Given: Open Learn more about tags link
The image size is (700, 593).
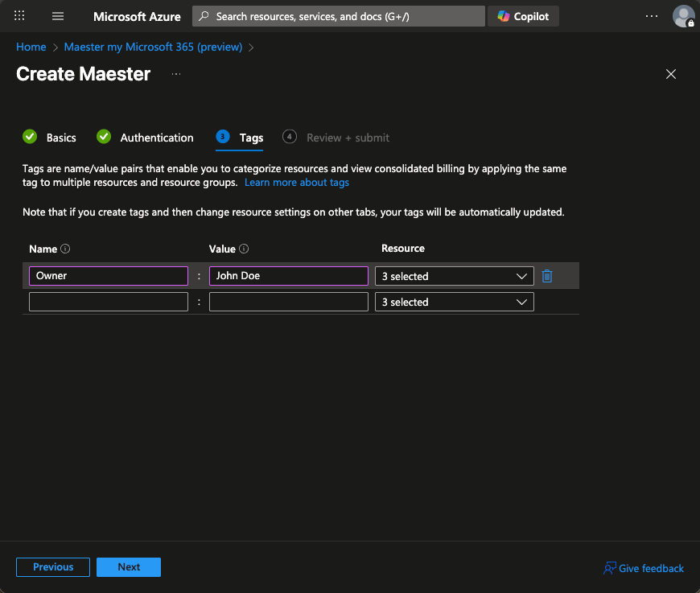Looking at the screenshot, I should point(297,183).
